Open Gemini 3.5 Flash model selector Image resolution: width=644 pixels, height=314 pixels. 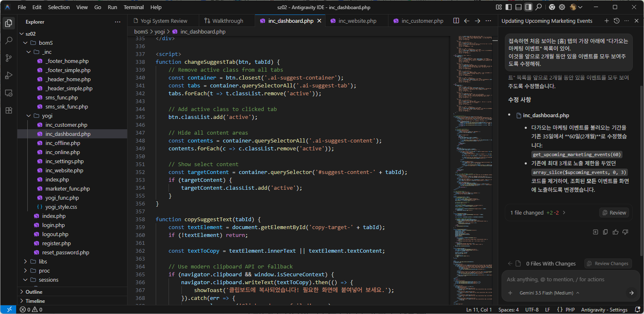pos(549,293)
